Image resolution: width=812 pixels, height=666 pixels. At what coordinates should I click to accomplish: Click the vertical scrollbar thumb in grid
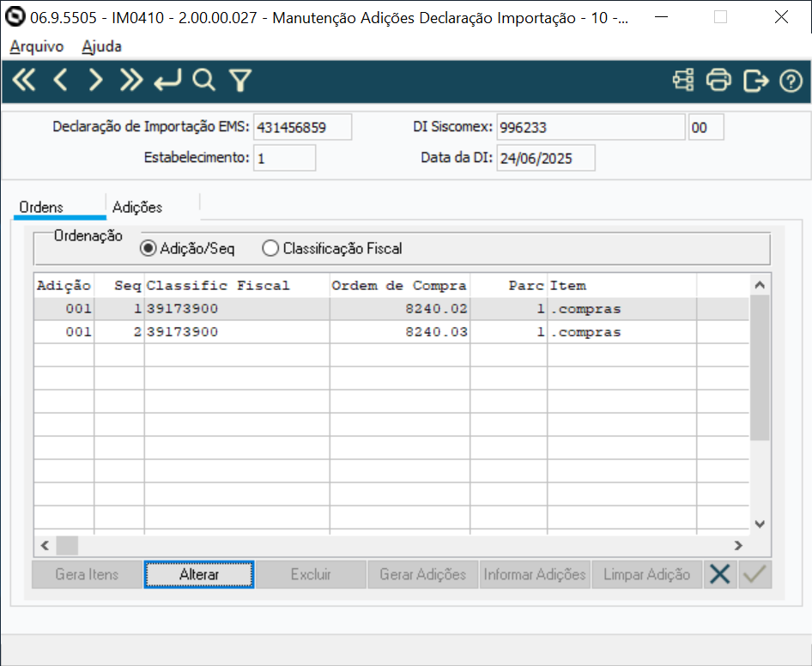(x=760, y=367)
